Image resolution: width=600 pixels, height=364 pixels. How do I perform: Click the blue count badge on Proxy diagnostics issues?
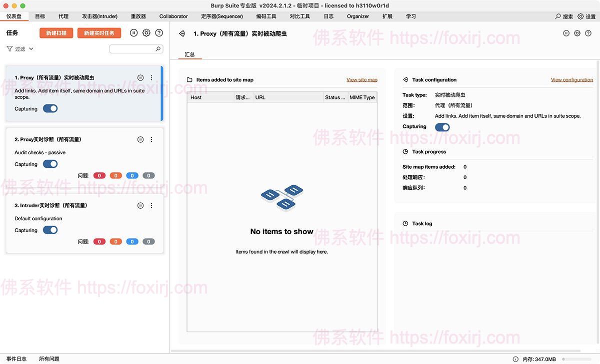(132, 175)
